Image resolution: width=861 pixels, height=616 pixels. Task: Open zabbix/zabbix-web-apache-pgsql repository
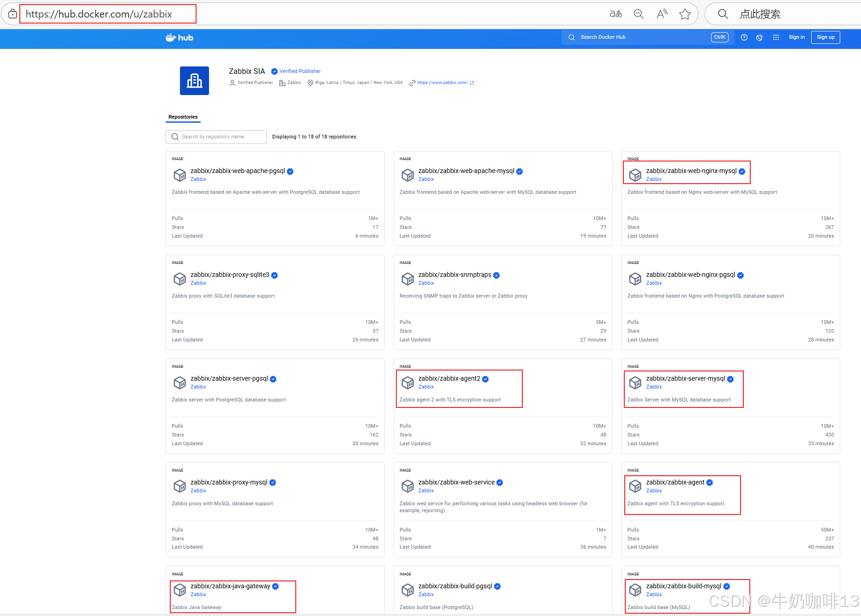(238, 171)
